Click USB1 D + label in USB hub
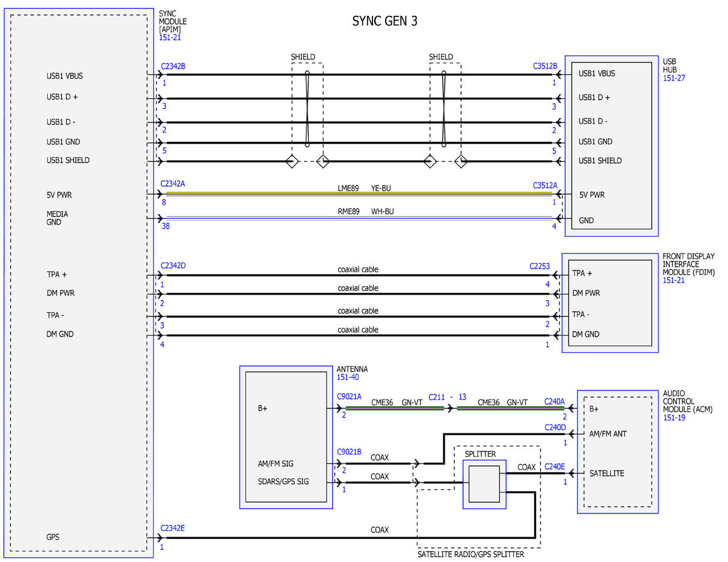 coord(595,97)
